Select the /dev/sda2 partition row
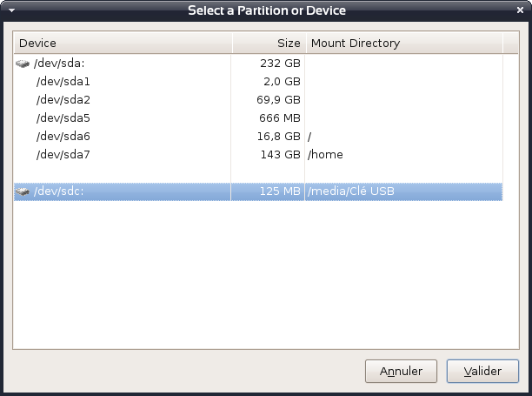This screenshot has width=532, height=396. 63,100
